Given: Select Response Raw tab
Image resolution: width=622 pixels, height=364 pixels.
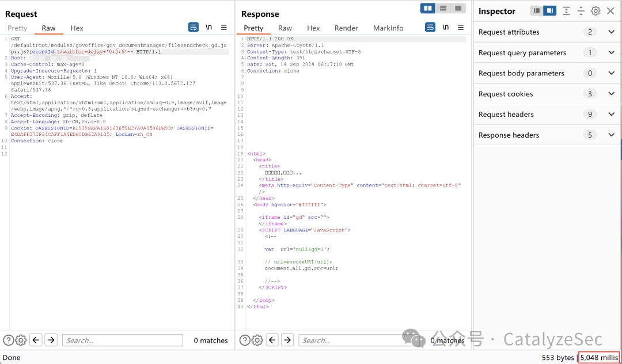Looking at the screenshot, I should pos(285,28).
